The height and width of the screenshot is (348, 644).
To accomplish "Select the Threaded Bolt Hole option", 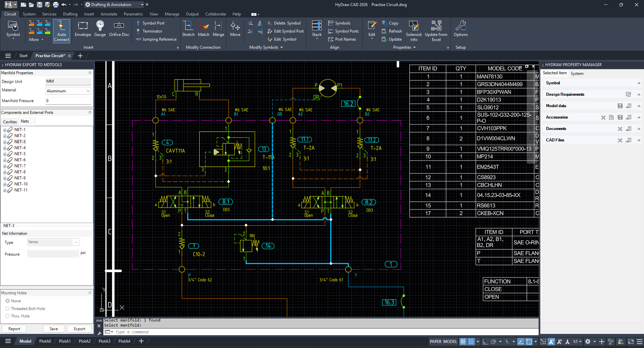I will tap(7, 308).
